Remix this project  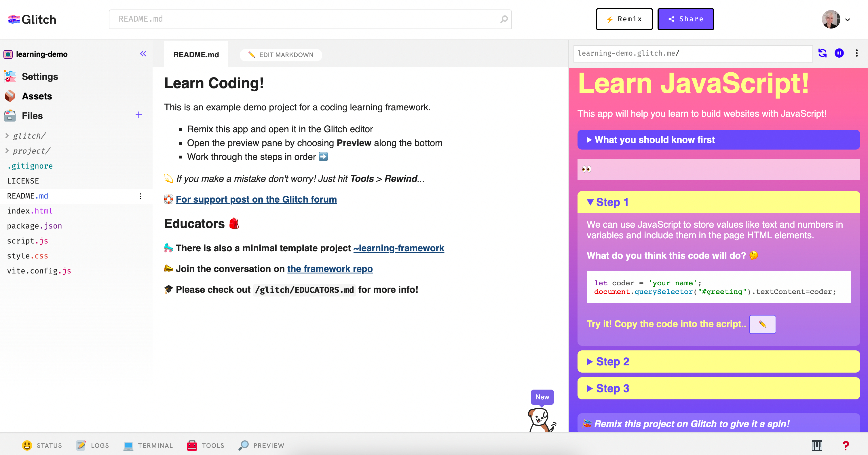(x=624, y=19)
